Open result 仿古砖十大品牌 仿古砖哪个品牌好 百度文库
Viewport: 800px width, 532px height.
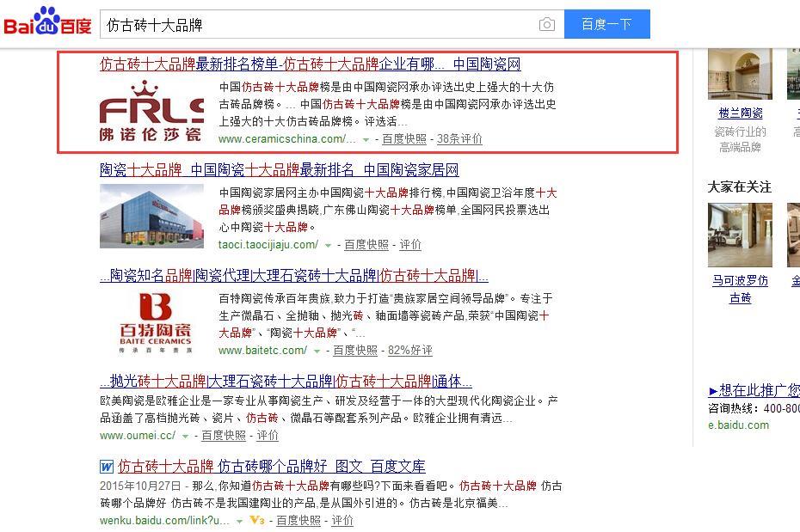(272, 467)
